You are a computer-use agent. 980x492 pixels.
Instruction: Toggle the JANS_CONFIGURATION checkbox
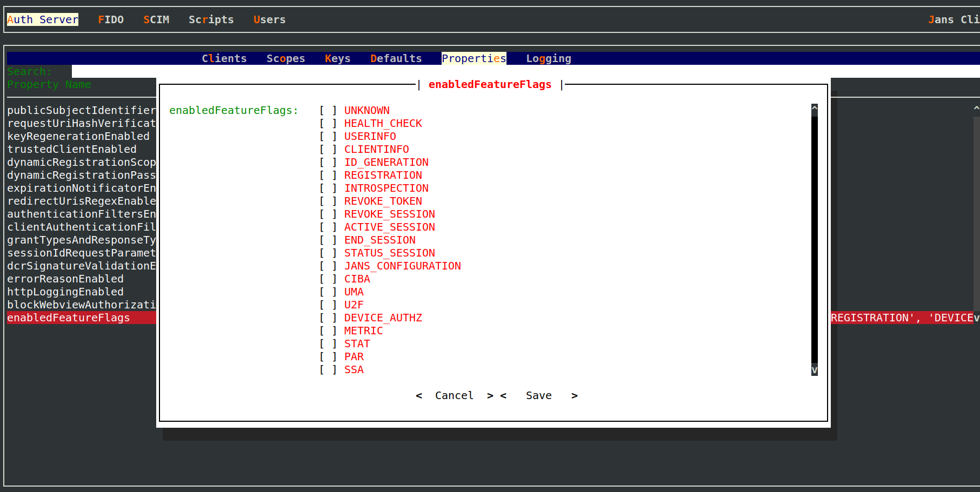coord(328,266)
